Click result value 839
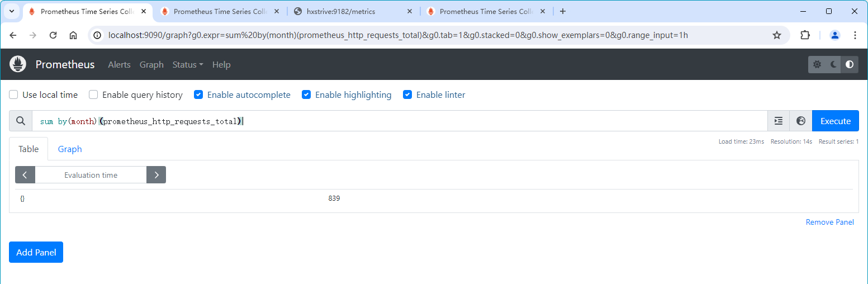This screenshot has width=868, height=284. [334, 198]
